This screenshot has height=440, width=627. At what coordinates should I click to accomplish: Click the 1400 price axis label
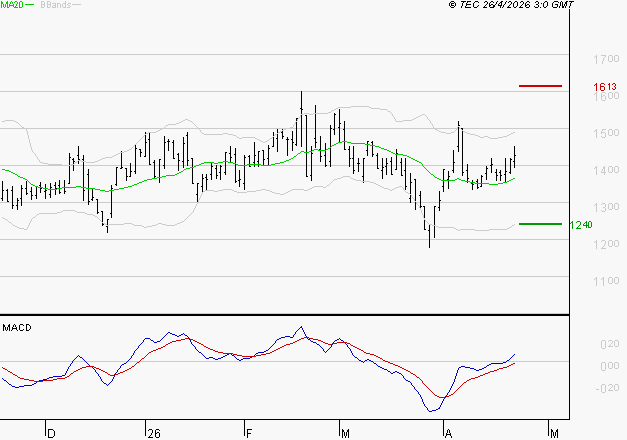coord(607,171)
